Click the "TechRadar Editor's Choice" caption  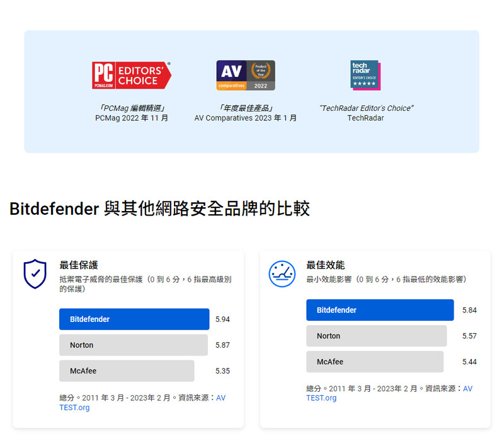click(365, 108)
